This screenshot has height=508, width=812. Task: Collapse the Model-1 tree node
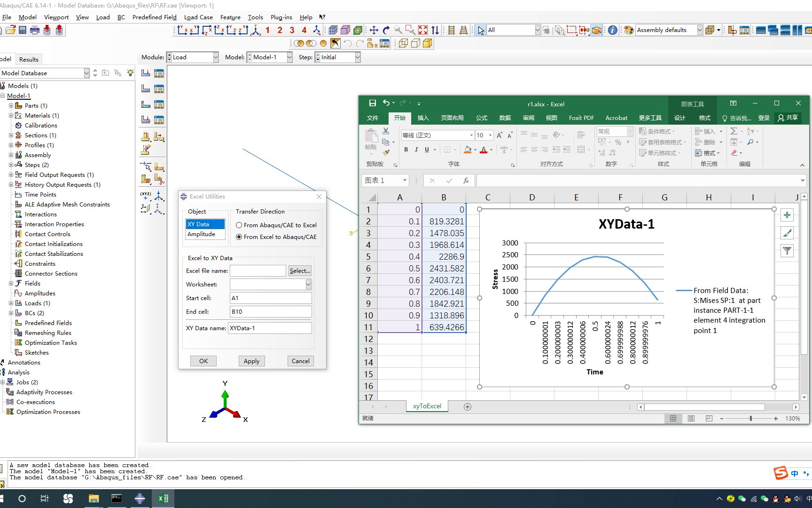(2, 95)
